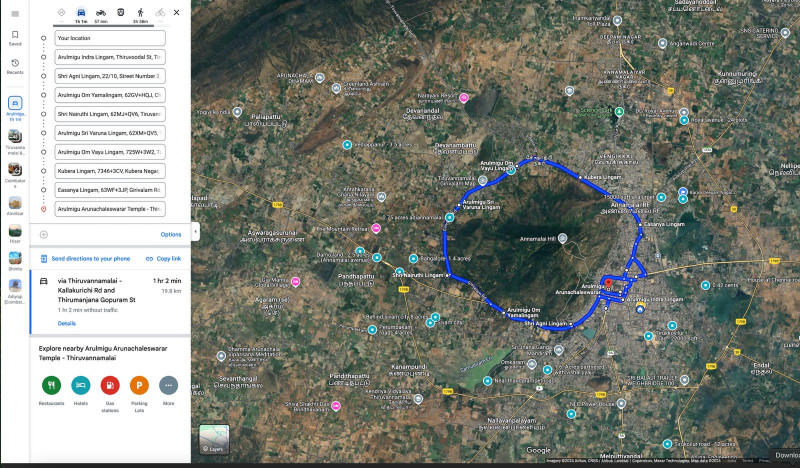Viewport: 800px width, 468px height.
Task: Open the Recents sidebar item
Action: [x=15, y=66]
